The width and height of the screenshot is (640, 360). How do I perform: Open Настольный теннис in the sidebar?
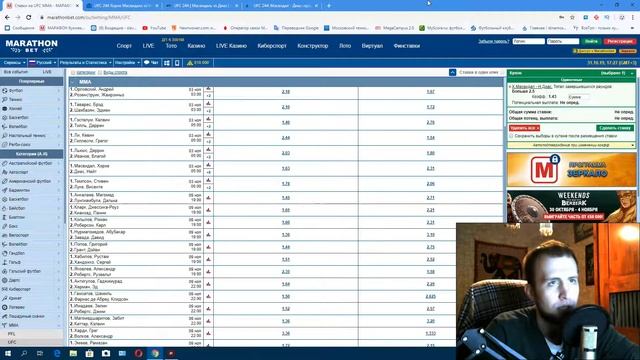coord(27,136)
